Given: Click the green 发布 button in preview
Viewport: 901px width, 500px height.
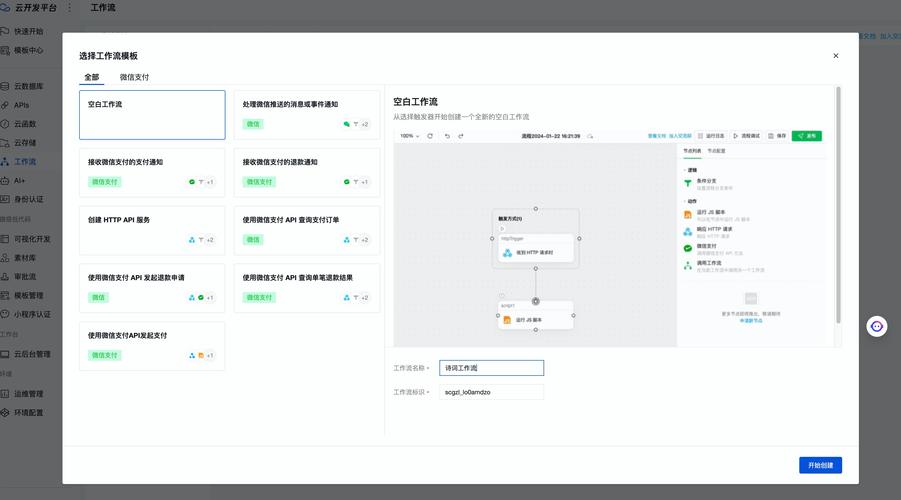Looking at the screenshot, I should click(806, 136).
